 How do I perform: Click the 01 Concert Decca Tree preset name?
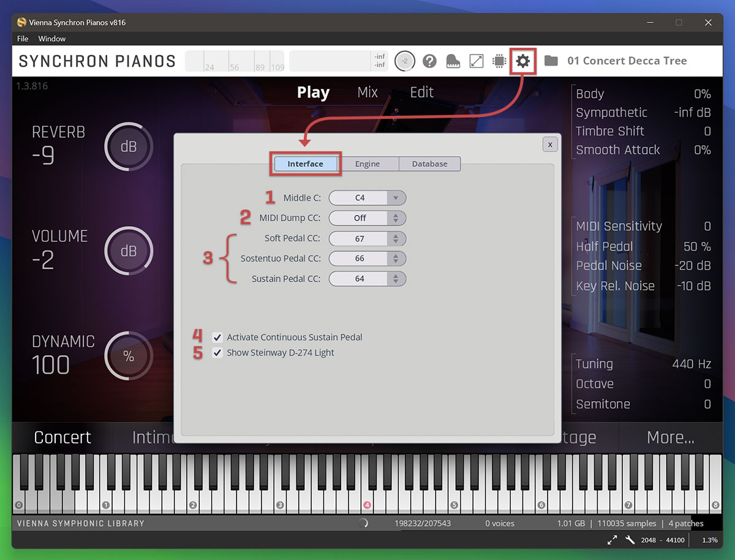[x=627, y=61]
